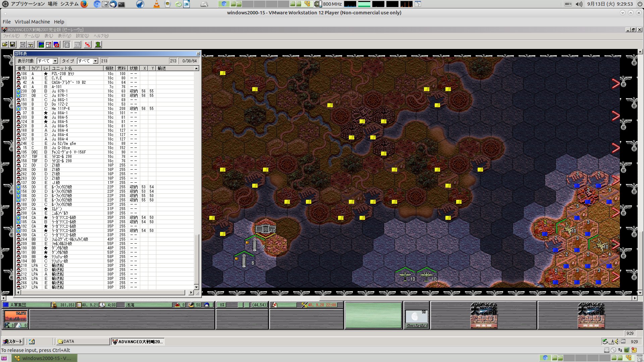Open the ヘルプ(H) menu

coord(101,36)
